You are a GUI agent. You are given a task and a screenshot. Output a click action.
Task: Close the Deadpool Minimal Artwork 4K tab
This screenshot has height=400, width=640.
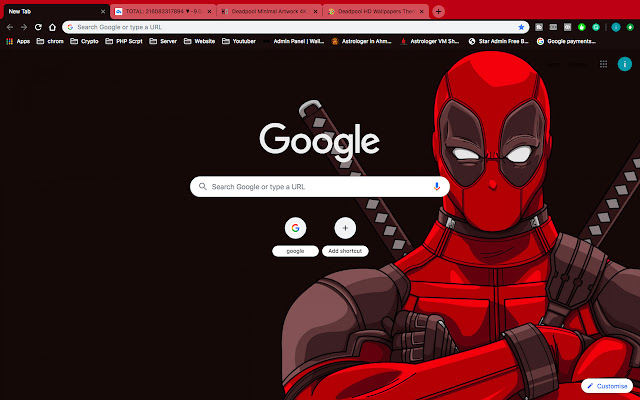click(x=316, y=11)
